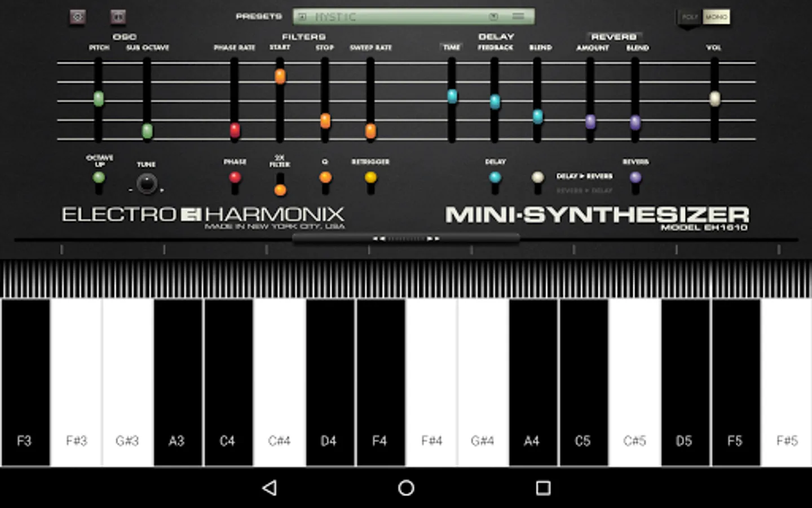Click the Sweep Rate slider handle
The image size is (812, 508).
coord(370,131)
